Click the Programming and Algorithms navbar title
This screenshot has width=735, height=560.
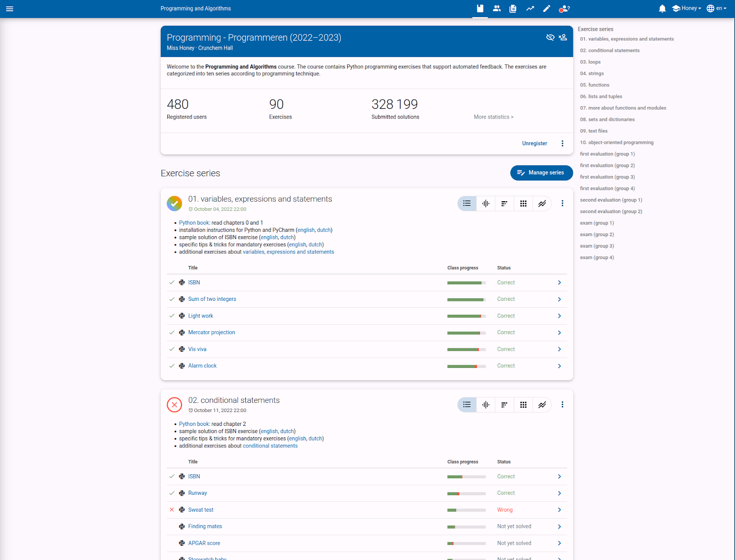(196, 9)
